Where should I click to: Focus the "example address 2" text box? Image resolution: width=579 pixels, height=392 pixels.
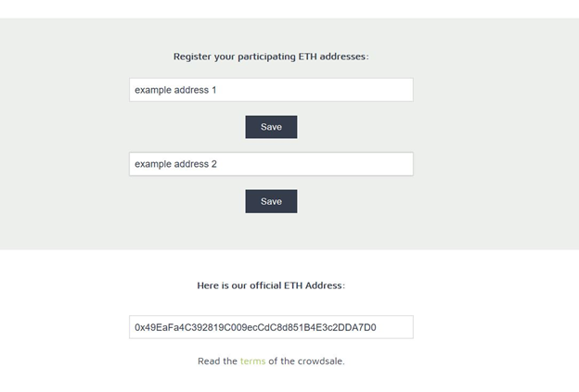[271, 164]
